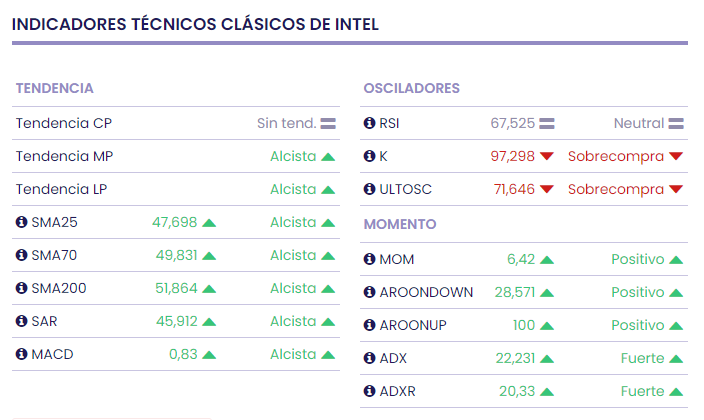Open the info icon beside K

(369, 156)
